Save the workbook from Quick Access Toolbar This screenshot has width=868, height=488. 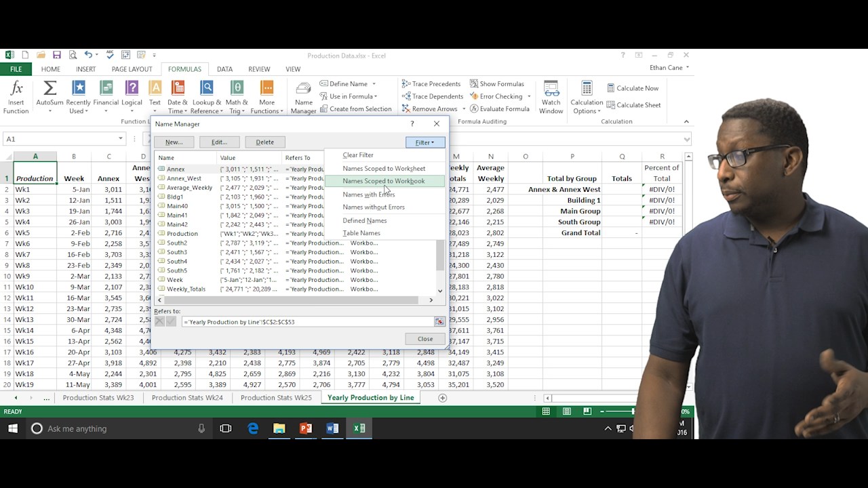pos(56,55)
